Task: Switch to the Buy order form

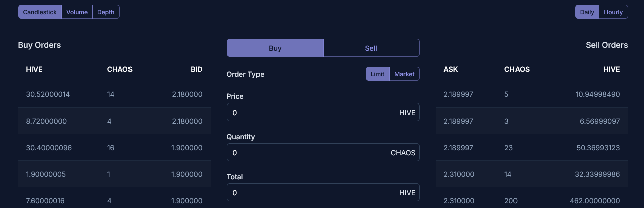Action: [x=275, y=48]
